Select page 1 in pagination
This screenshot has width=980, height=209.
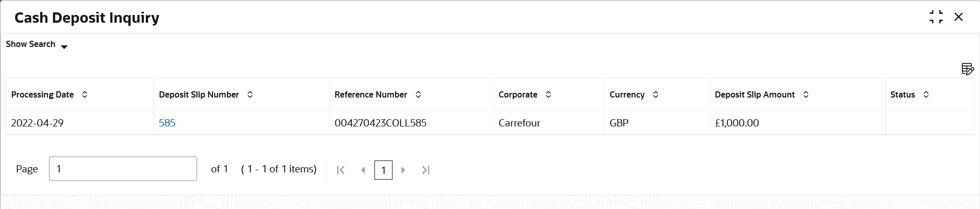click(x=383, y=170)
